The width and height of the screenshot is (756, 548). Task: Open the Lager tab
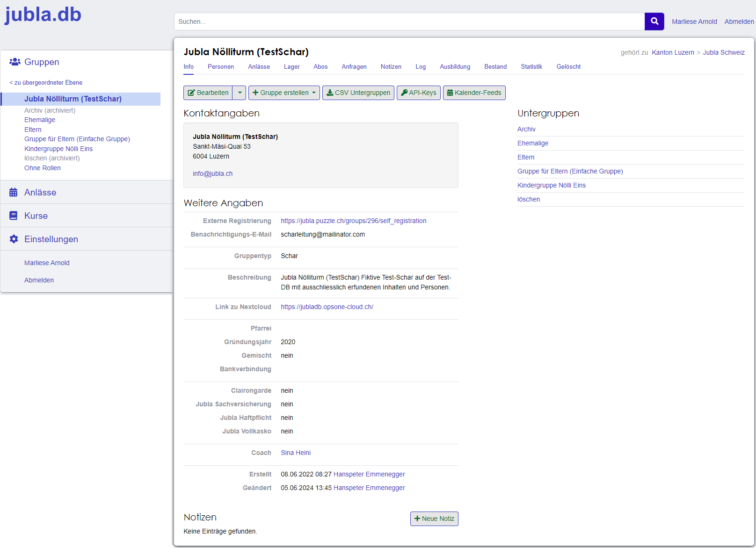pos(292,67)
